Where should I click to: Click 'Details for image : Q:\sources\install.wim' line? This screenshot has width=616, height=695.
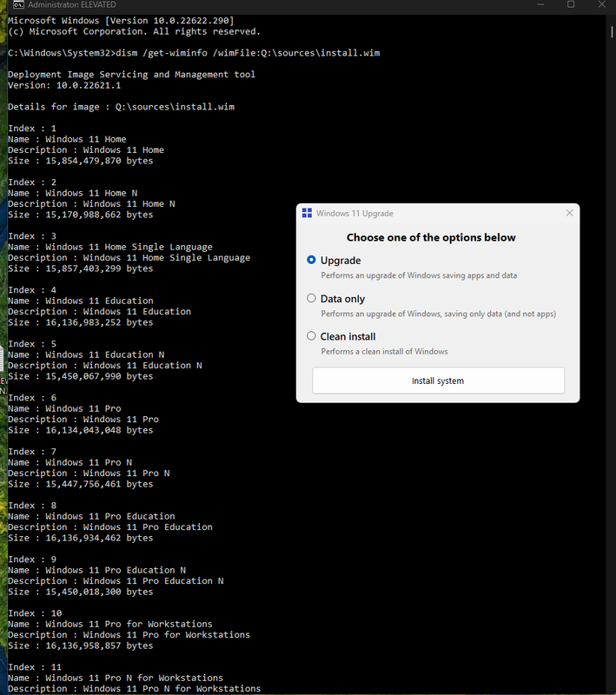coord(121,107)
